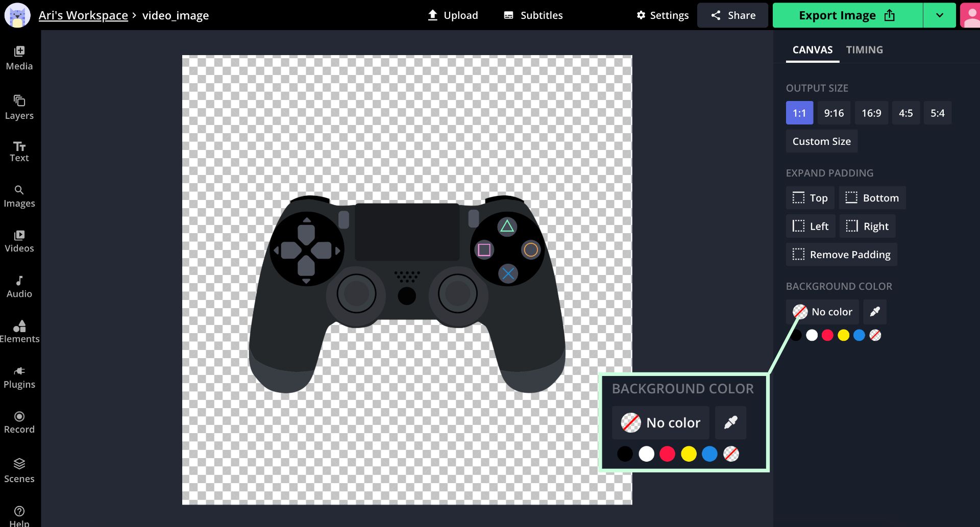Open the No color background picker
Image resolution: width=980 pixels, height=527 pixels.
[x=822, y=312]
